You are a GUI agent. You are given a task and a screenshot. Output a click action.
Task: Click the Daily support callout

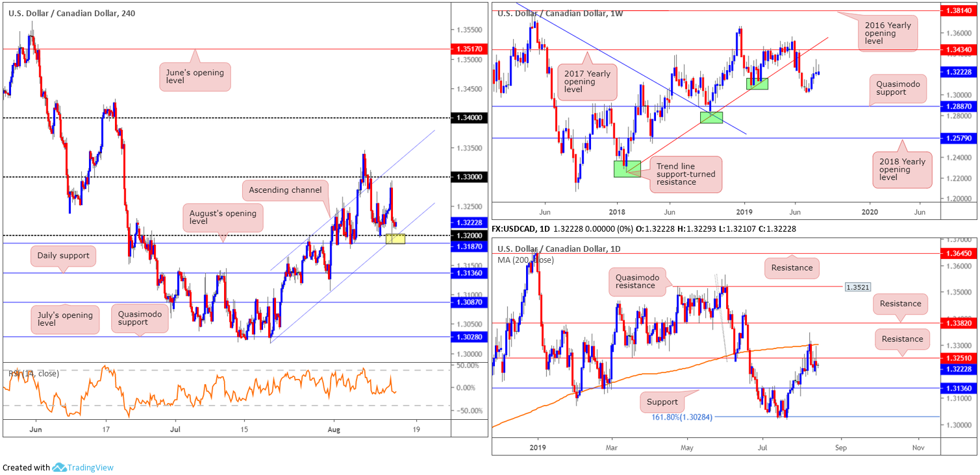point(63,256)
